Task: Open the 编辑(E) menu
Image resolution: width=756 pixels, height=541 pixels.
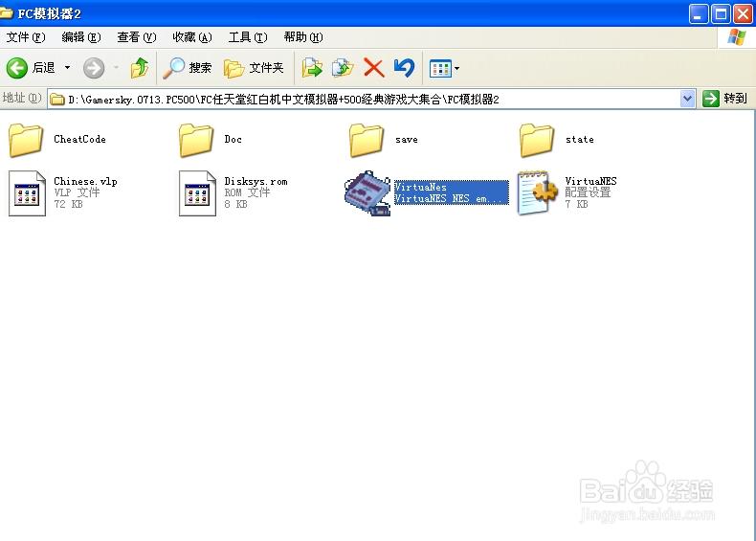Action: tap(81, 37)
